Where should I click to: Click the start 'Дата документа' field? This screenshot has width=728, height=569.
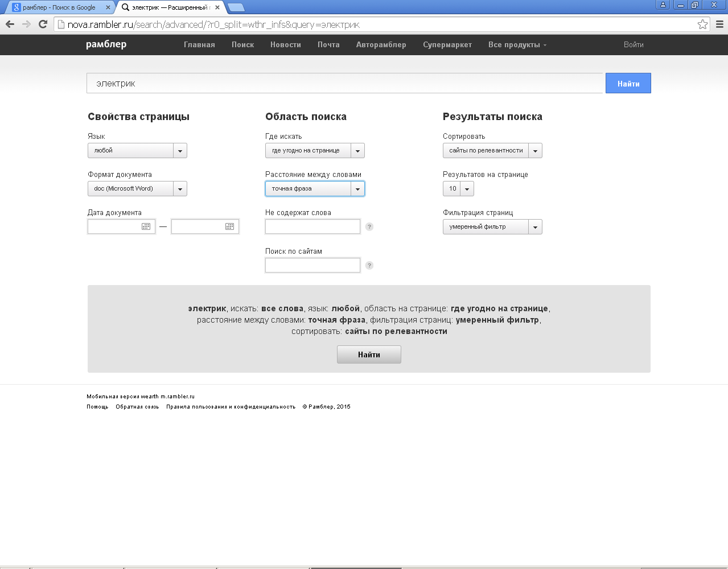point(121,226)
